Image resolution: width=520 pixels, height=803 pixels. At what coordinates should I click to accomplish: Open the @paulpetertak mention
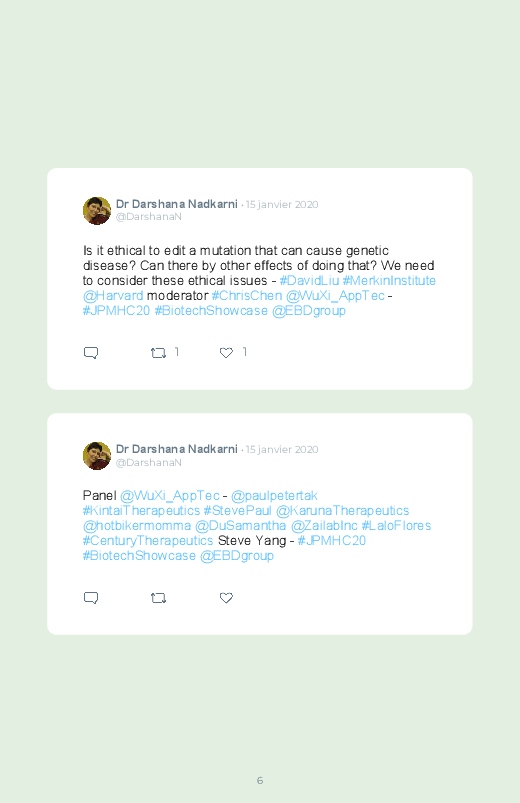click(274, 496)
